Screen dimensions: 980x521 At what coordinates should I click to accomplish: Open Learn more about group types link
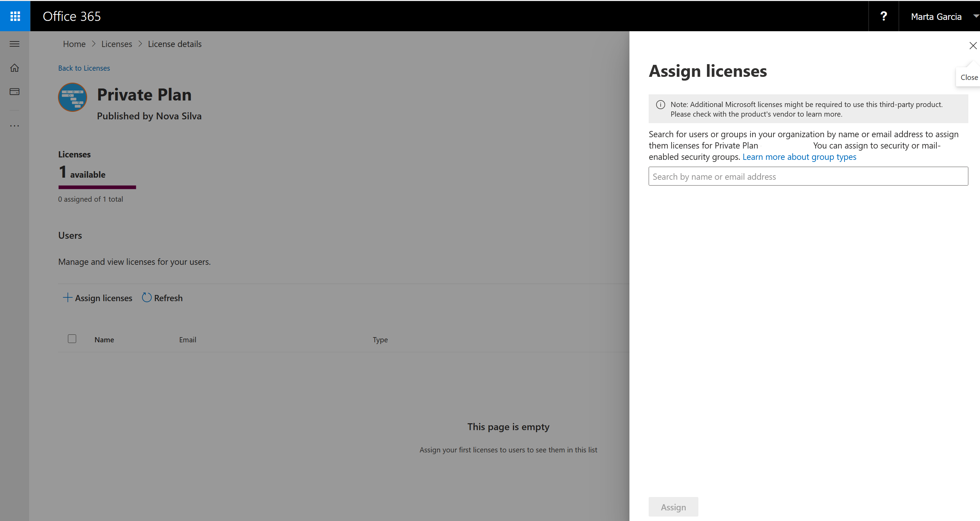point(799,157)
